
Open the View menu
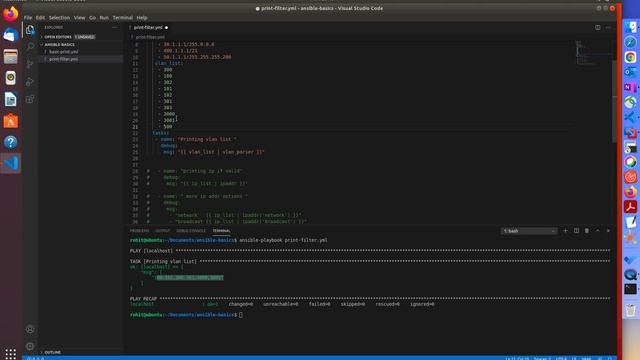tap(80, 18)
